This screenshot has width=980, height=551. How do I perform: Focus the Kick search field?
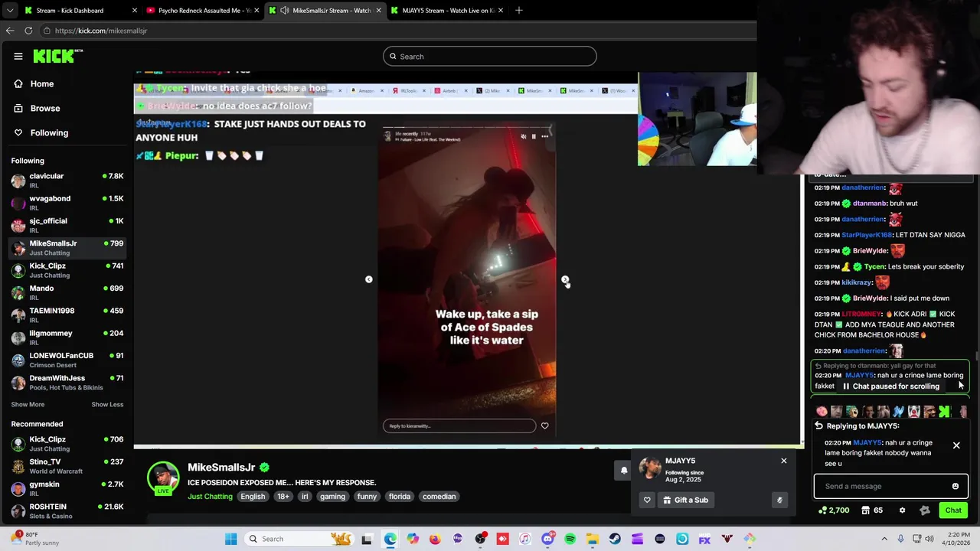tap(490, 57)
